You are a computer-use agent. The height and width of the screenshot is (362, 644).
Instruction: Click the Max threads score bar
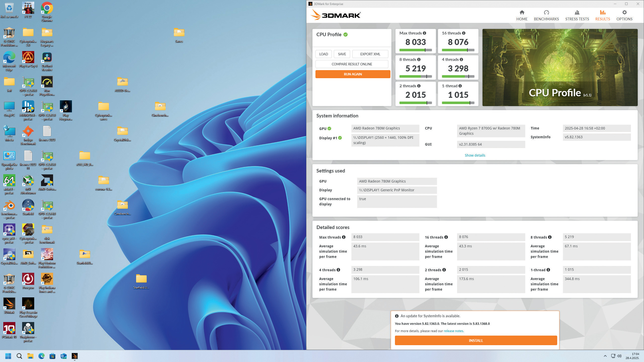415,50
